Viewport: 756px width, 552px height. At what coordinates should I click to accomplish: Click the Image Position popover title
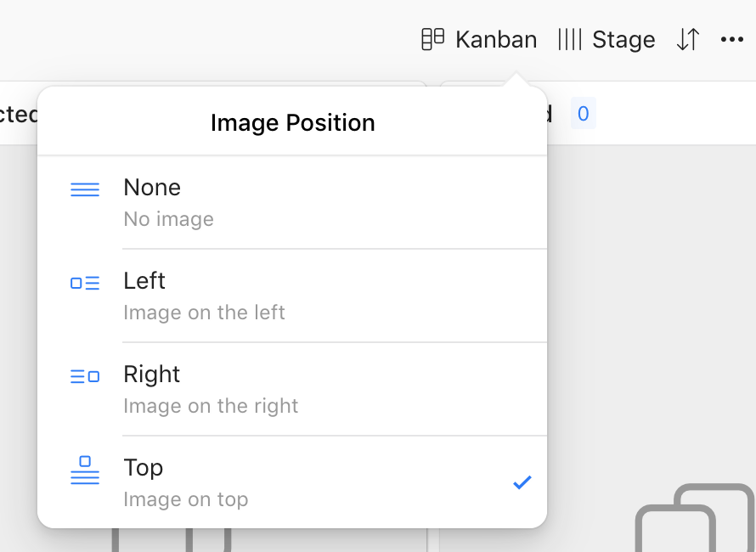(293, 122)
